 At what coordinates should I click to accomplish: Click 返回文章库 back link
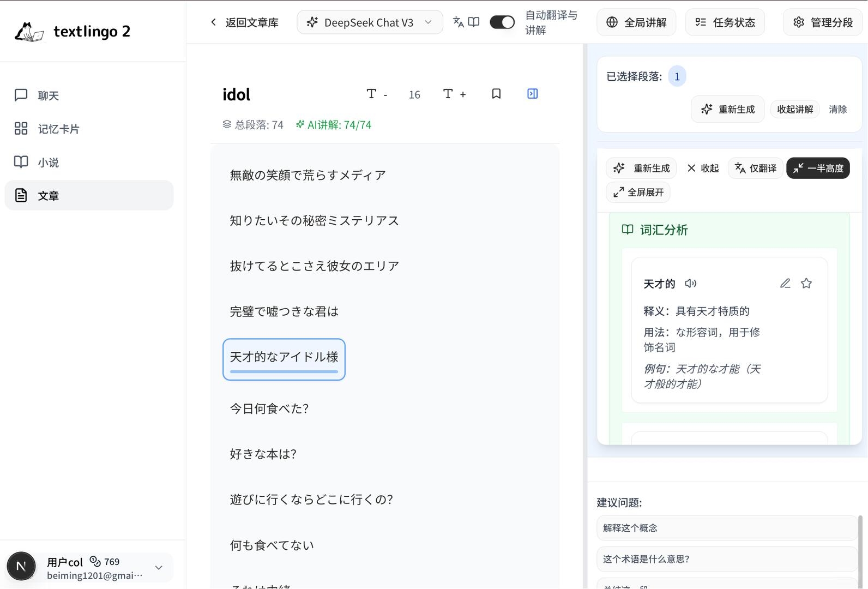[x=244, y=22]
